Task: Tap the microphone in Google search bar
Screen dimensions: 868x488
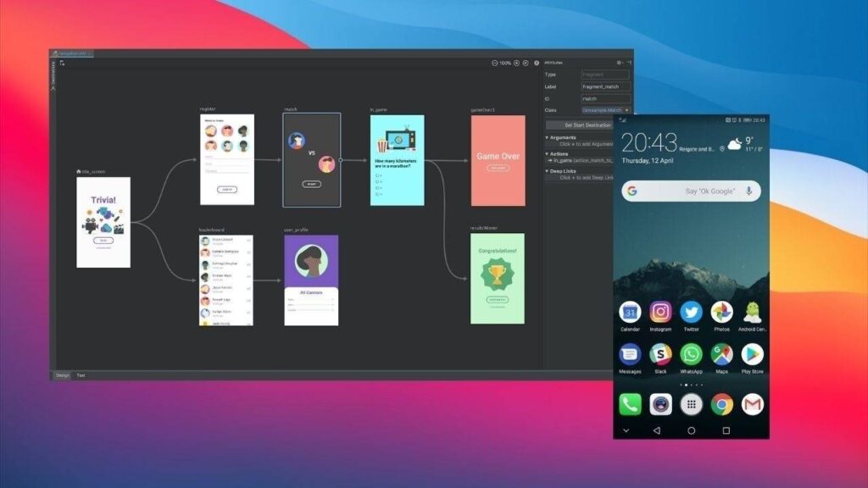Action: pyautogui.click(x=748, y=191)
